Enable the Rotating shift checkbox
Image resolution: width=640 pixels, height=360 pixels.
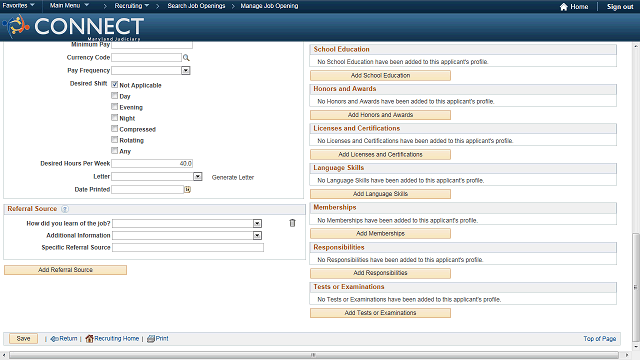click(x=115, y=140)
